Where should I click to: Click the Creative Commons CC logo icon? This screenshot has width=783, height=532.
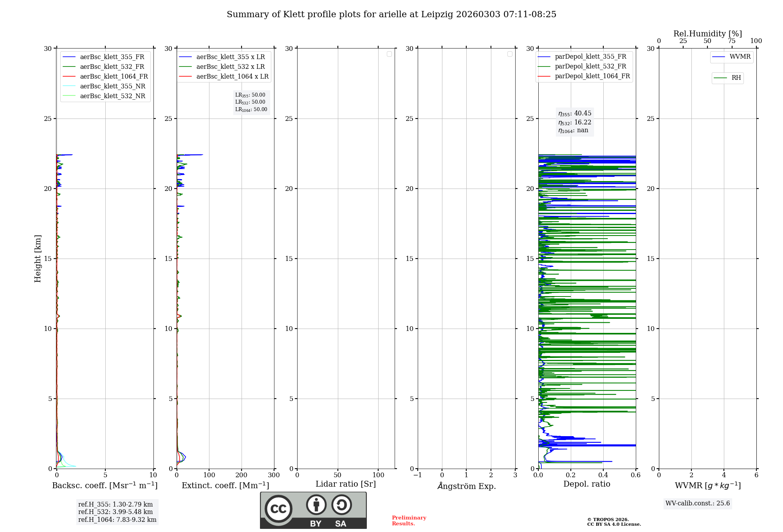[x=278, y=509]
